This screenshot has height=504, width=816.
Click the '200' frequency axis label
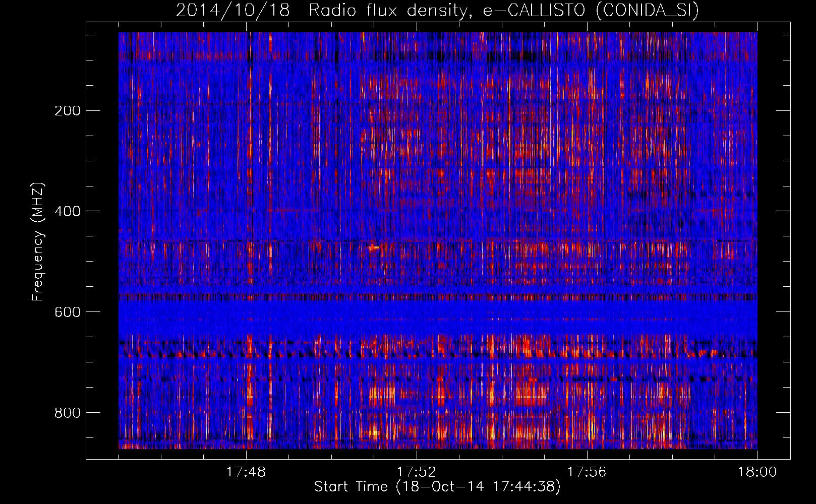pyautogui.click(x=68, y=111)
